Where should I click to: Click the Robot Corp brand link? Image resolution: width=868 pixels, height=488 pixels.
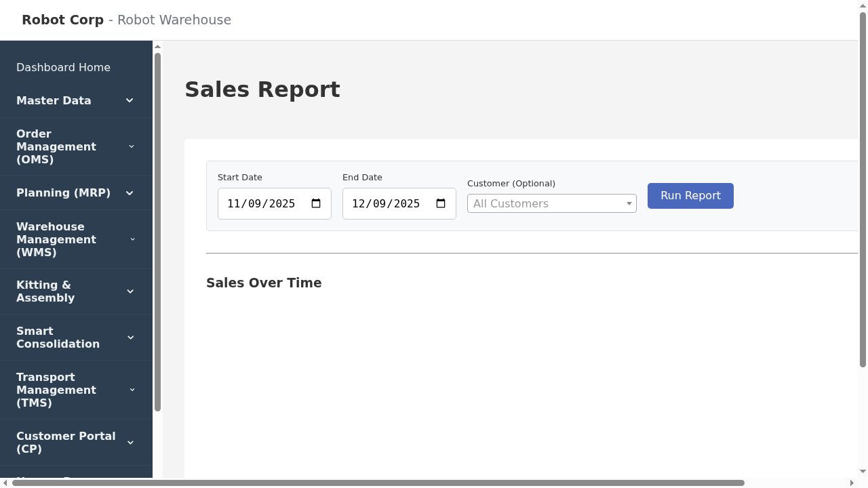tap(62, 20)
